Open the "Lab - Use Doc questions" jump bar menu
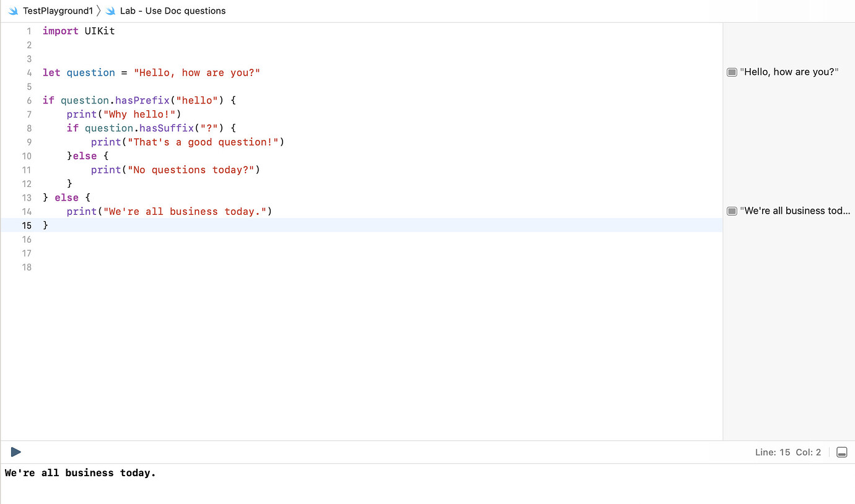This screenshot has height=504, width=855. tap(172, 11)
